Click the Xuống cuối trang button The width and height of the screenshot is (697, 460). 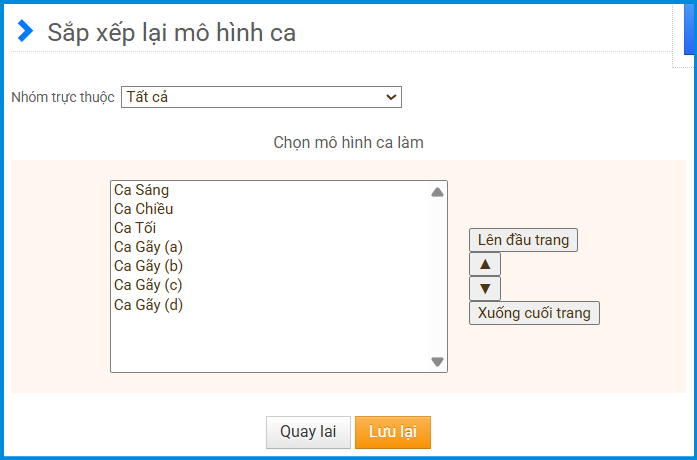coord(534,313)
